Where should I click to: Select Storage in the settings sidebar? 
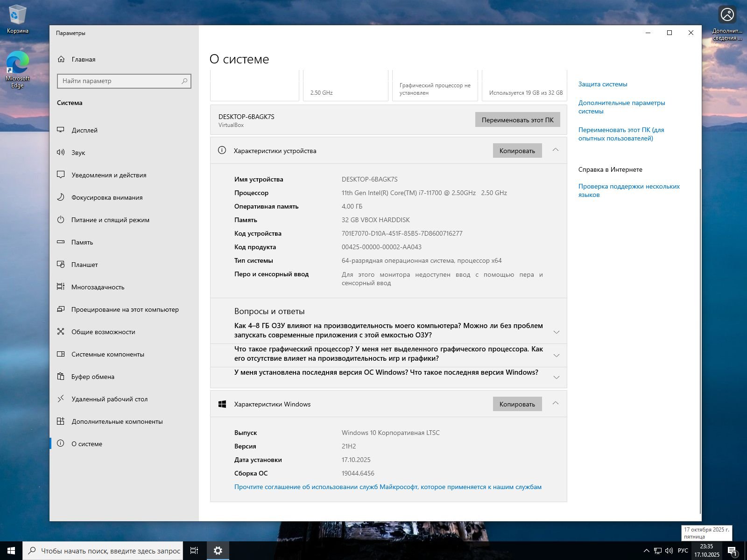click(x=82, y=242)
